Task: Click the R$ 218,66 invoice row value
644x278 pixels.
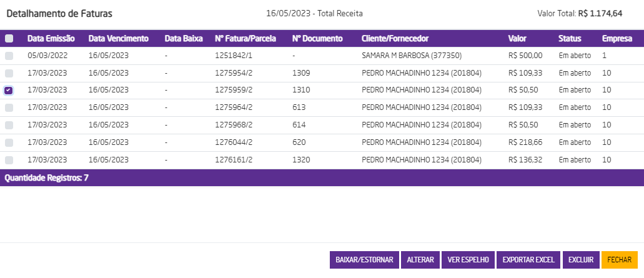Action: coord(525,143)
